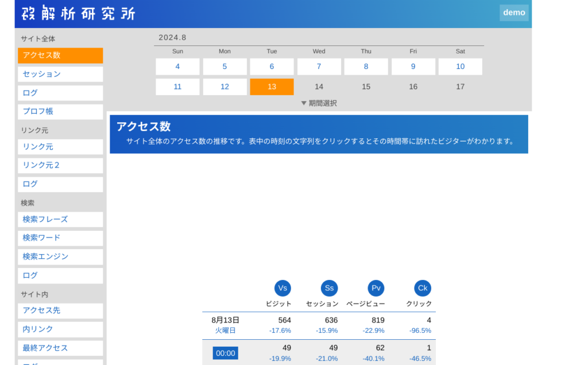Viewport: 588px width, 365px height.
Task: Select August 8 on the calendar
Action: [366, 67]
